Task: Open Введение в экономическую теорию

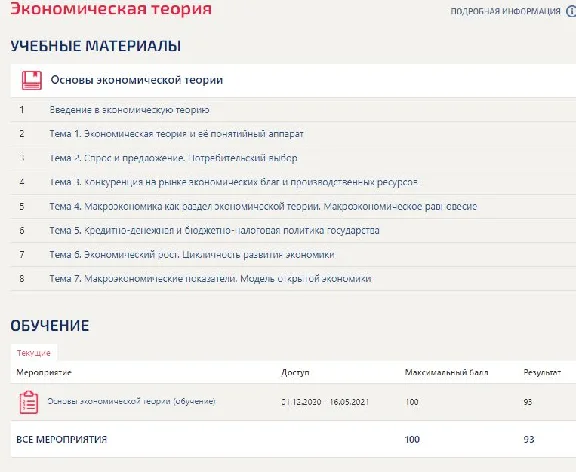Action: (x=129, y=110)
